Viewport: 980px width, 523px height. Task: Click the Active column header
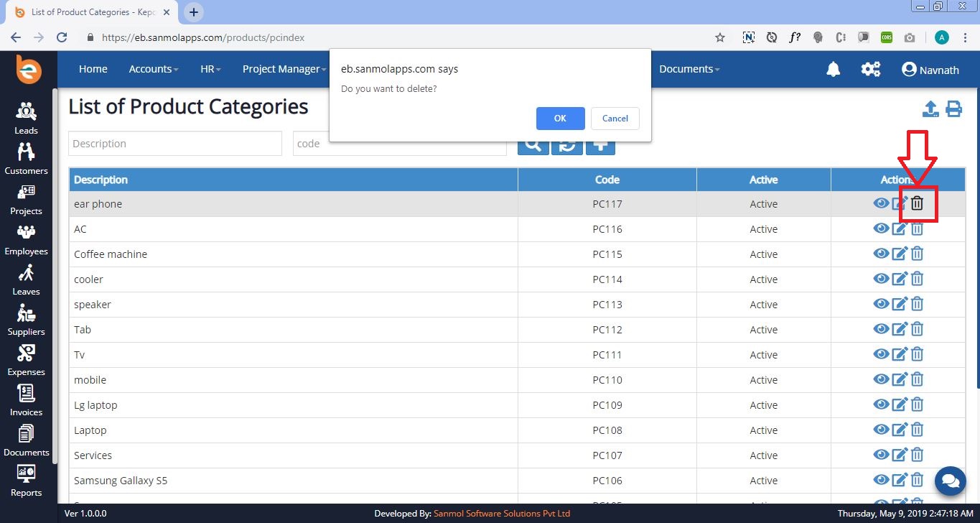[764, 180]
